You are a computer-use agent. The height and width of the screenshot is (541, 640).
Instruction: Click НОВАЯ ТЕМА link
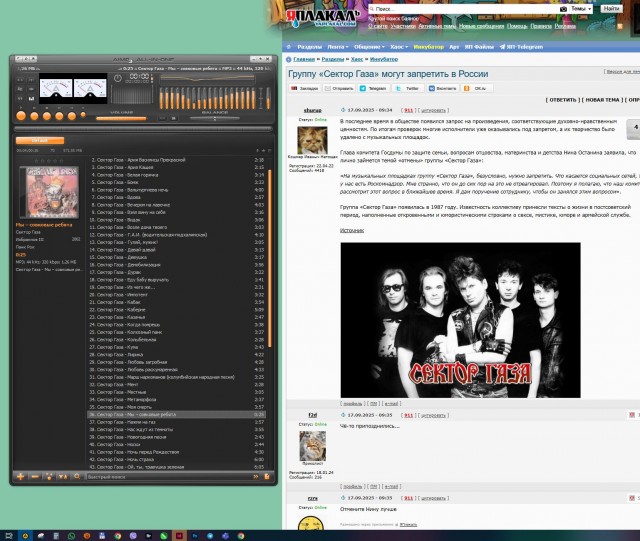(602, 100)
